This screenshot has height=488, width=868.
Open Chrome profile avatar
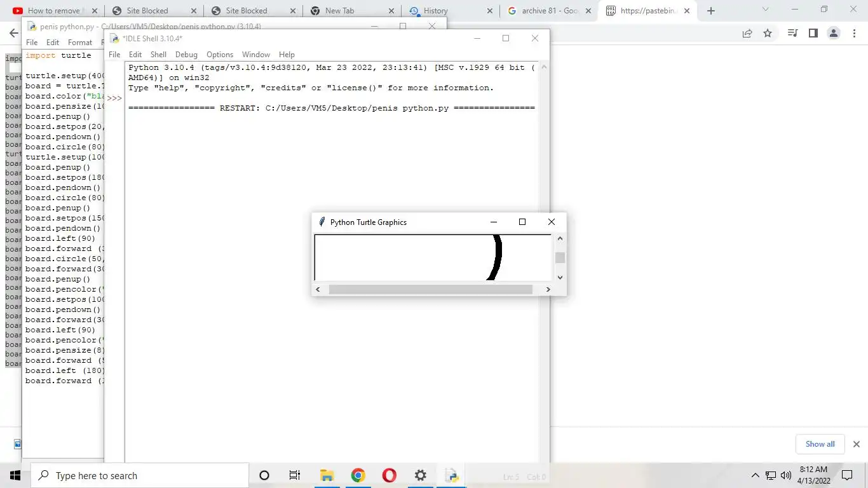click(x=834, y=34)
